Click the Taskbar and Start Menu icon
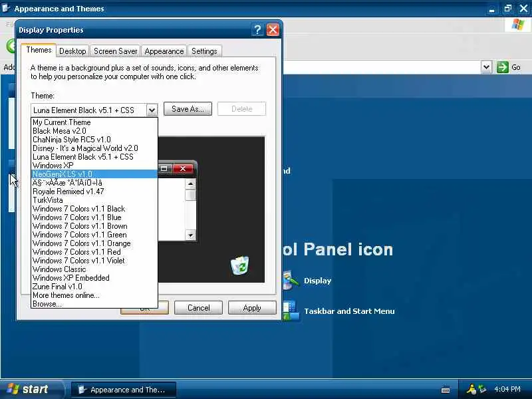 pyautogui.click(x=291, y=311)
